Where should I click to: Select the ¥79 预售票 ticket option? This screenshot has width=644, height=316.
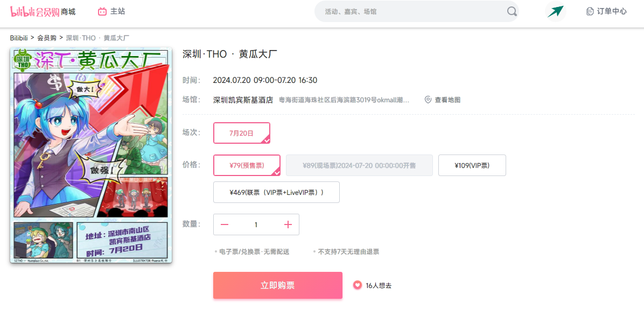[247, 165]
